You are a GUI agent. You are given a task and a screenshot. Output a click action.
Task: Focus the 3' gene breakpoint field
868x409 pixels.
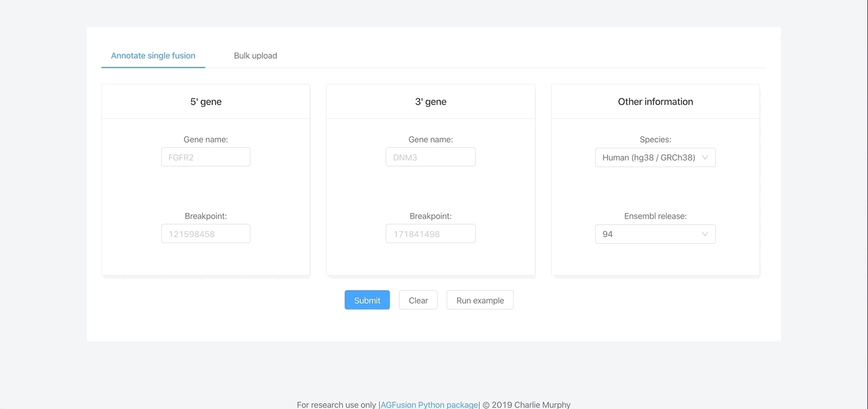pos(430,233)
